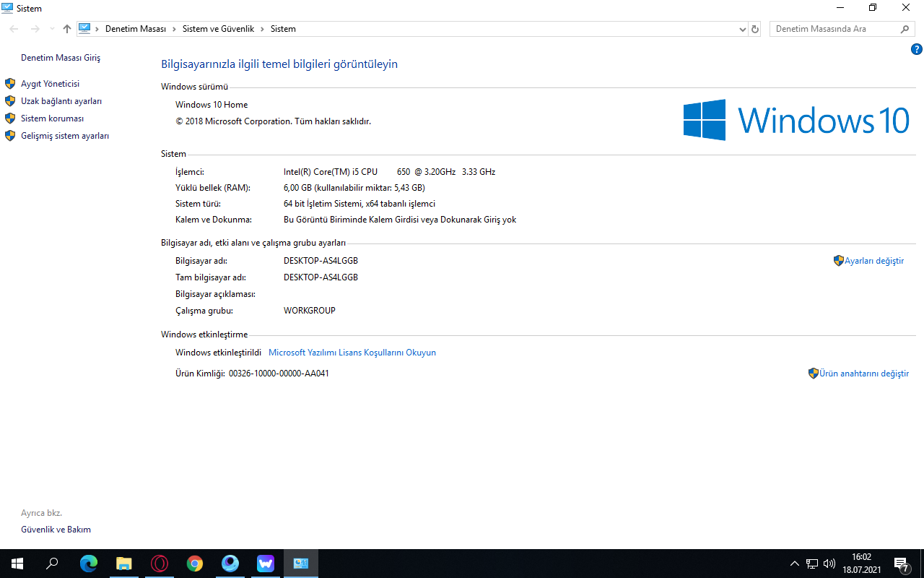Open the Windows Start menu
The image size is (924, 578).
[x=17, y=564]
